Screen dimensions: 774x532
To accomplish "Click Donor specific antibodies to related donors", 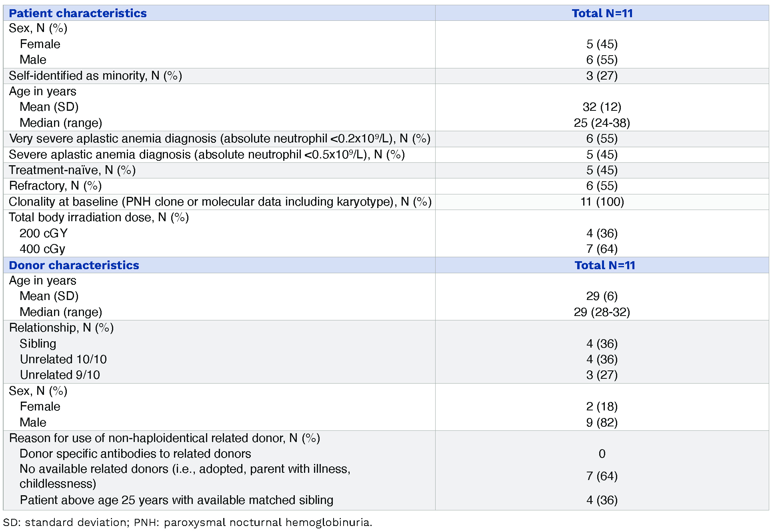I will coord(135,454).
